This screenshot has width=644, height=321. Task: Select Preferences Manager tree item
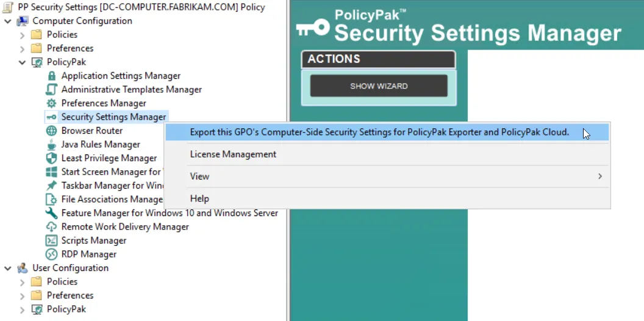point(104,103)
